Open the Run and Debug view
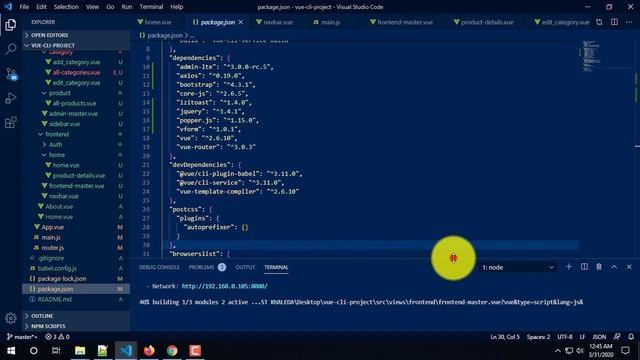 (x=11, y=98)
